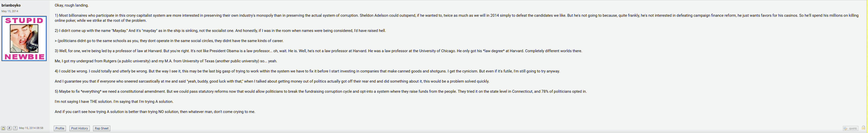Click the final line ending "don't come crying to me"
Screen dimensions: 868x133
click(x=155, y=111)
